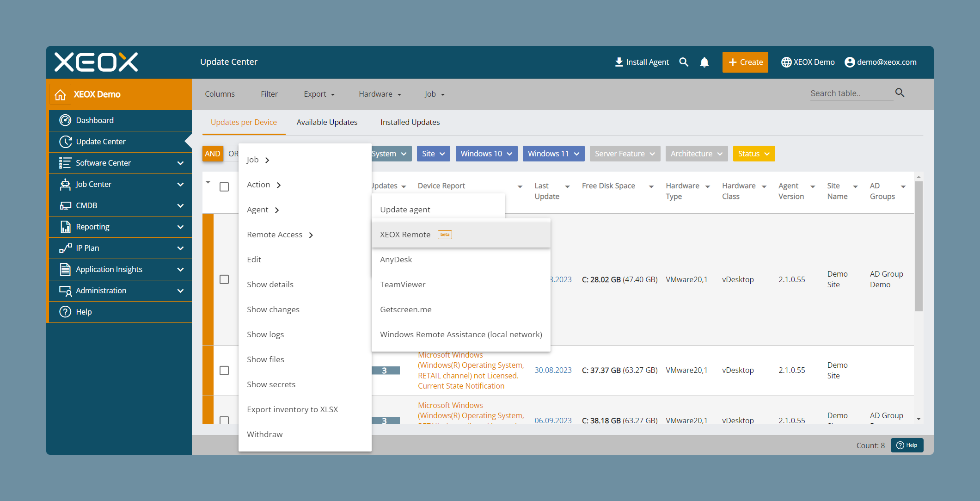Click the XEOX Demo home icon

coord(60,94)
